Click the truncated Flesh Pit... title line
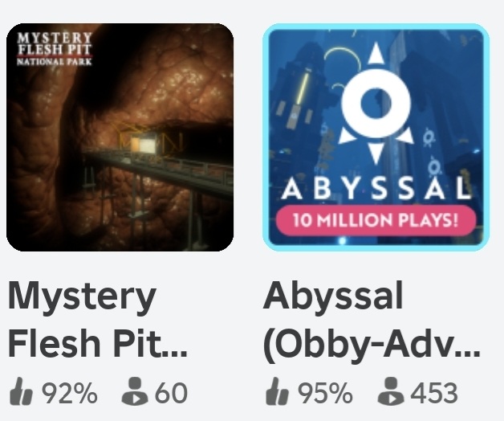The width and height of the screenshot is (504, 421). (98, 341)
